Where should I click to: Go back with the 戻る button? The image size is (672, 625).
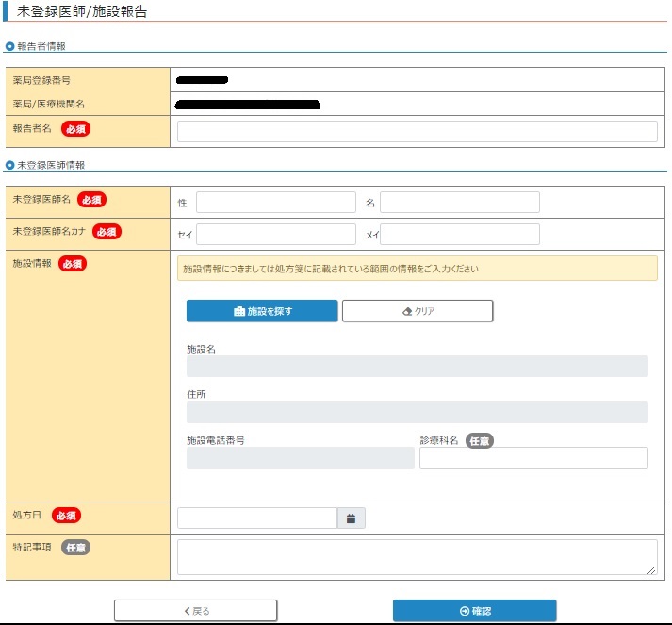click(x=196, y=611)
